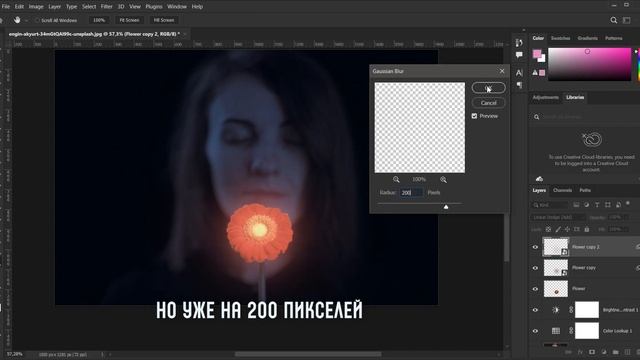Click the out-of-gamut warning triangle in Color panel

coord(535,73)
